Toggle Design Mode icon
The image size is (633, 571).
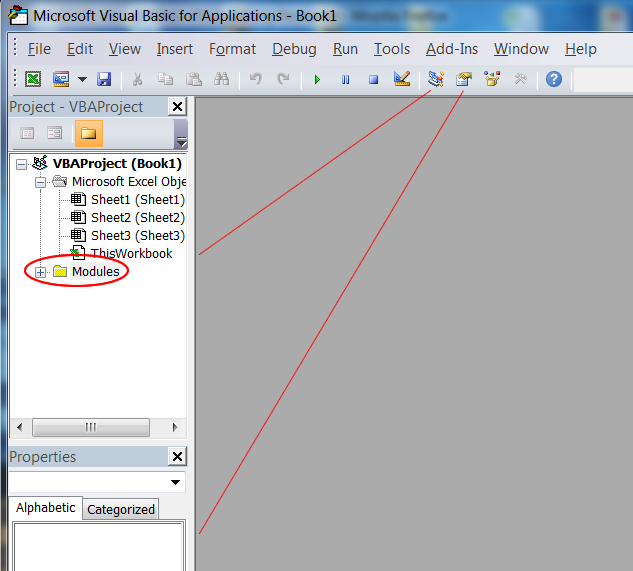point(402,79)
